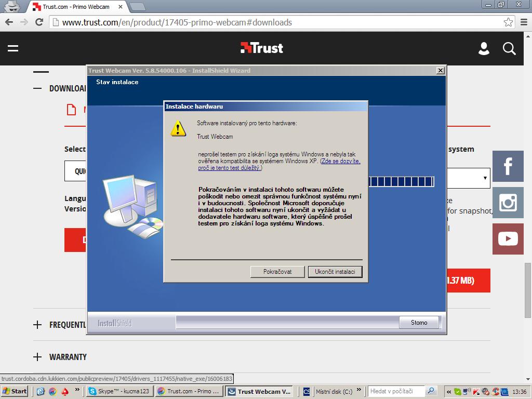Minimize the Chrome browser window

[x=488, y=5]
